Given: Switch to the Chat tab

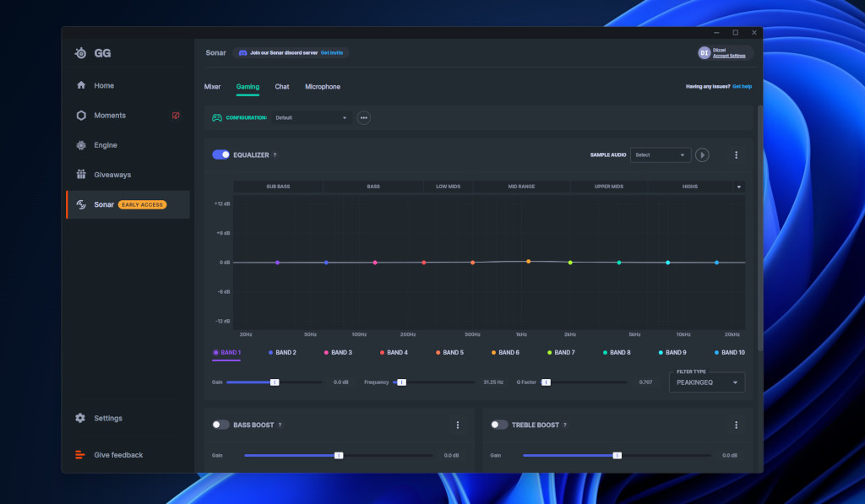Looking at the screenshot, I should click(x=282, y=87).
